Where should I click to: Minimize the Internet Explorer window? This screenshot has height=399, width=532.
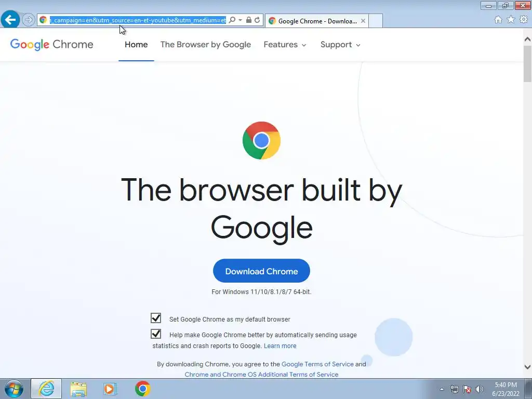point(488,5)
